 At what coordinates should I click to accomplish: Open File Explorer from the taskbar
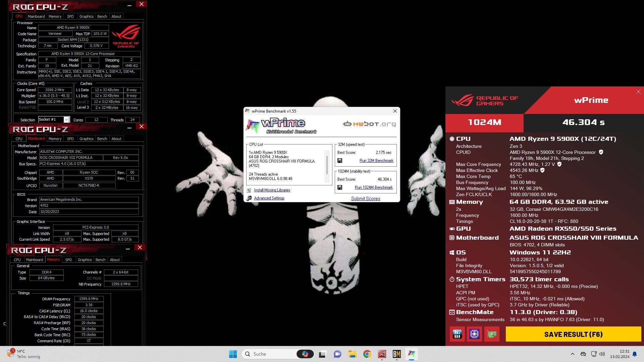tap(352, 354)
